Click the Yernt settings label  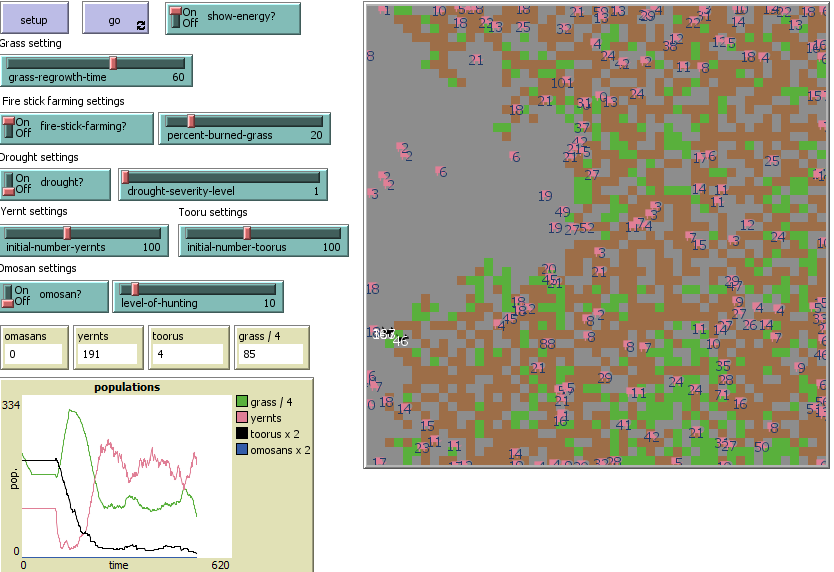pyautogui.click(x=34, y=211)
